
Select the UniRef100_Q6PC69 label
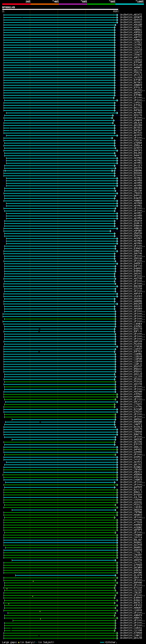click(x=131, y=341)
